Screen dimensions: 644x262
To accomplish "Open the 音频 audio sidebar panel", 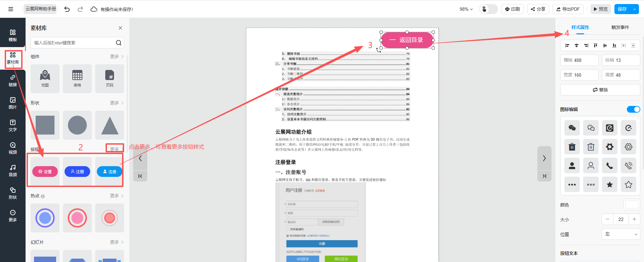I will tap(13, 171).
